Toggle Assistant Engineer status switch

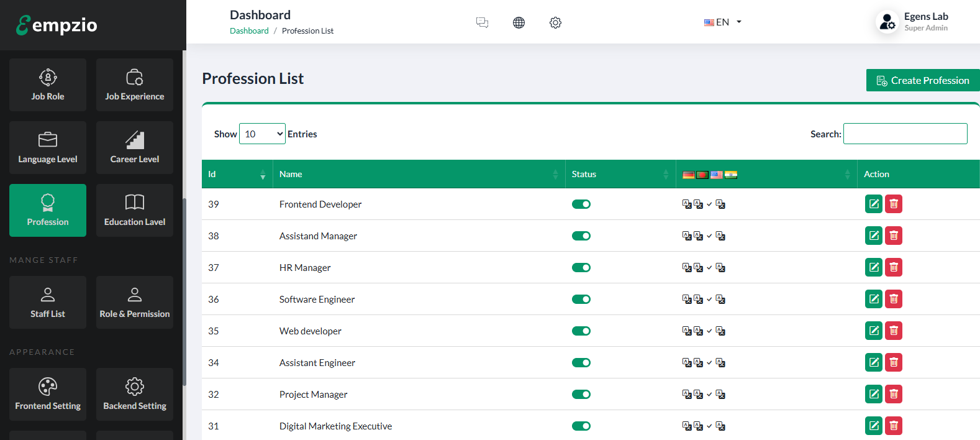[581, 363]
